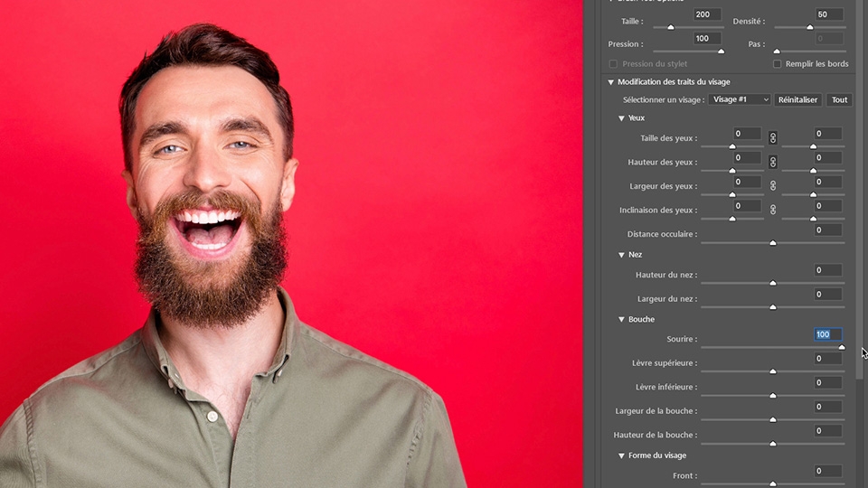Collapse Modification des traits du visage section
Viewport: 868px width, 488px height.
[610, 82]
